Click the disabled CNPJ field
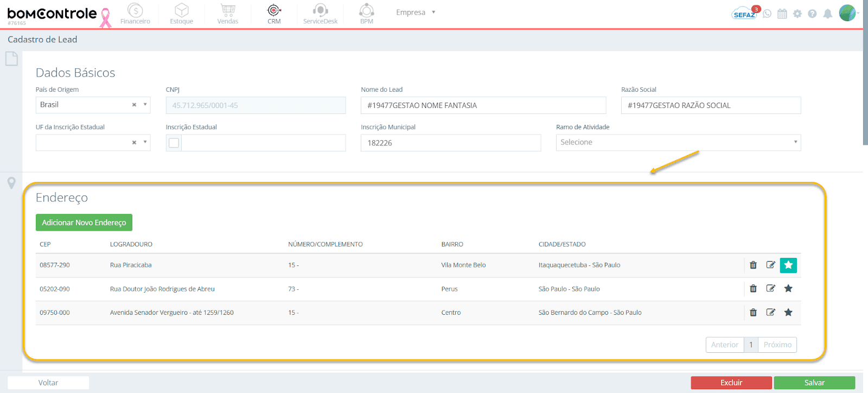The height and width of the screenshot is (393, 868). [x=256, y=105]
